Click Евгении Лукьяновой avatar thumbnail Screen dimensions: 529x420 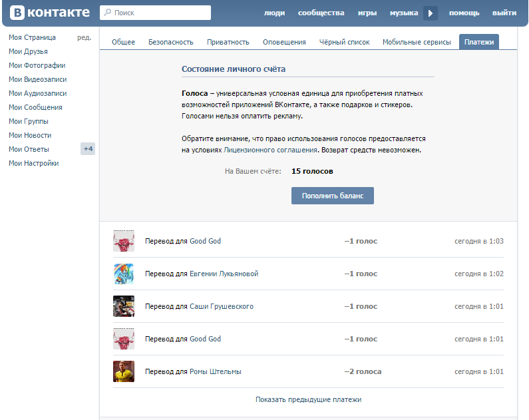(x=124, y=274)
